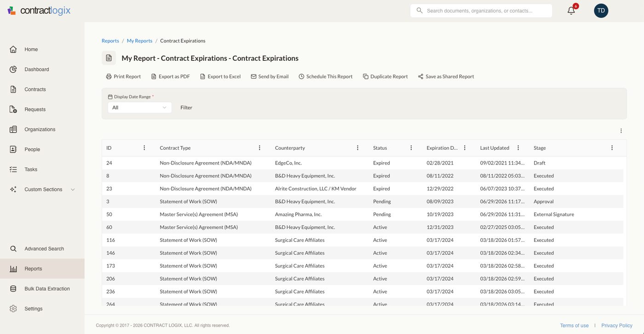Viewport: 644px width, 334px height.
Task: Select Alrite Construction, LLC / KM Vendor cell
Action: [x=316, y=189]
